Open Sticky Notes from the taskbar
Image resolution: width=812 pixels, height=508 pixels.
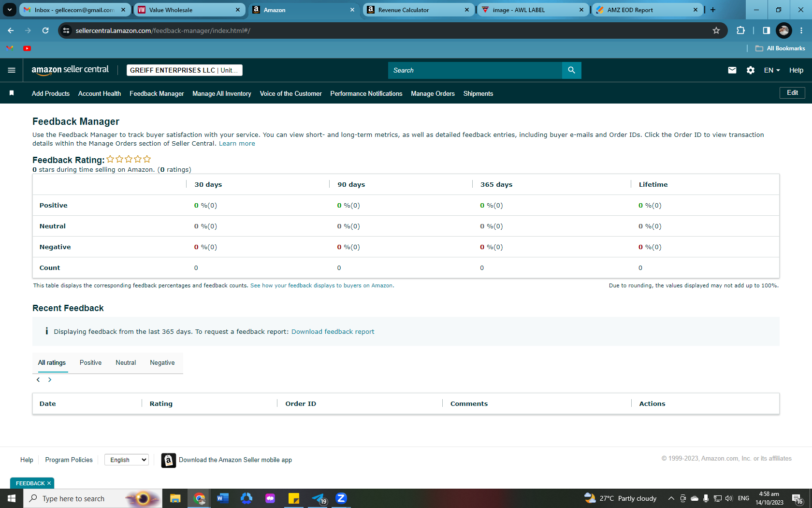coord(294,498)
